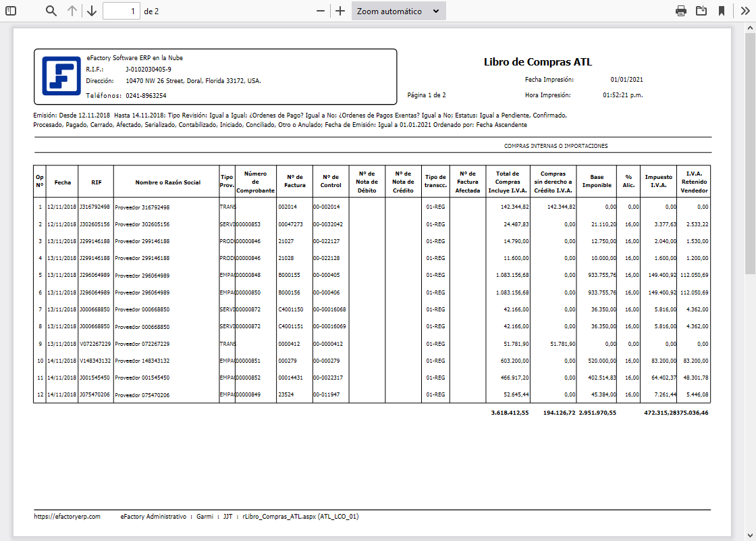Open the Zoom automático dropdown
The image size is (756, 541).
[x=398, y=11]
